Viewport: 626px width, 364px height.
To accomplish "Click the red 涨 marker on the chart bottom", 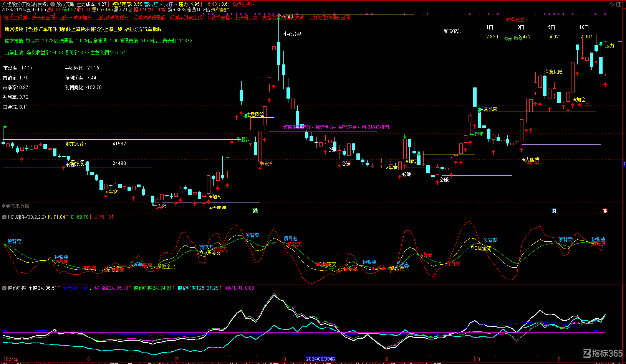I will tap(605, 211).
